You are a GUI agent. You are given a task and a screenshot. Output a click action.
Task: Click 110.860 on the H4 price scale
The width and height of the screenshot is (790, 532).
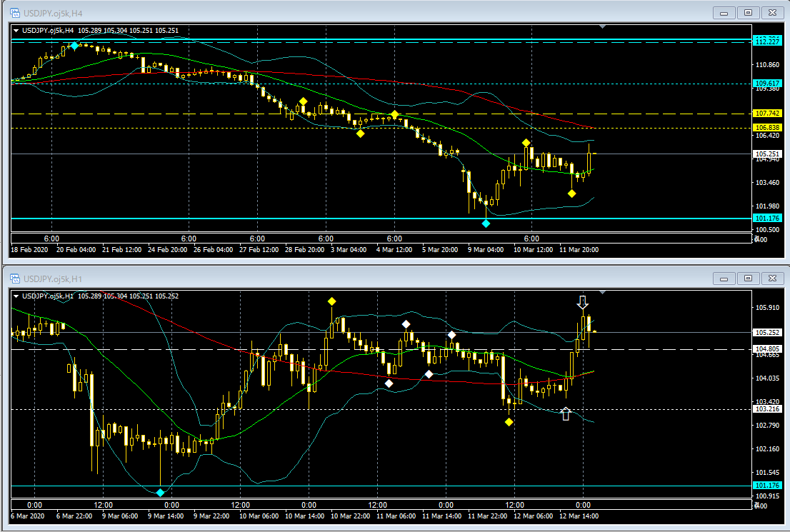click(x=767, y=65)
